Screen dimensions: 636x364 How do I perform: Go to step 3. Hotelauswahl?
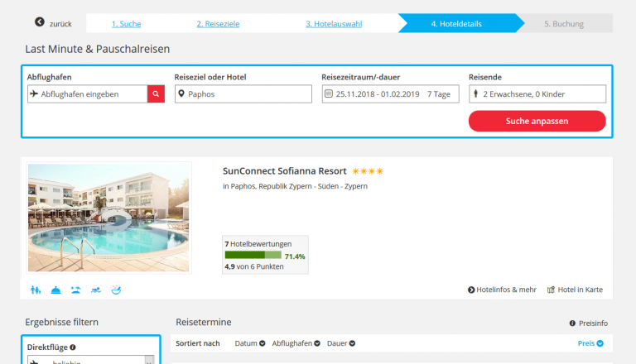coord(334,24)
